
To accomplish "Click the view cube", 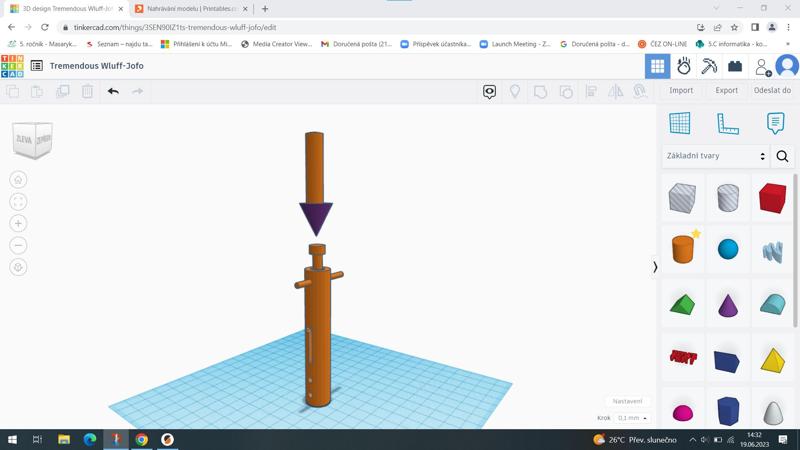I will pyautogui.click(x=32, y=140).
